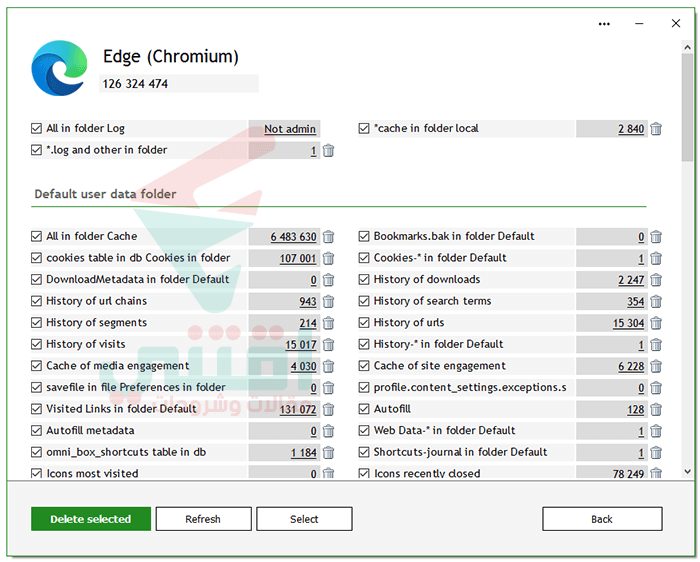Click trash icon for History of segments
Image resolution: width=700 pixels, height=562 pixels.
[328, 323]
